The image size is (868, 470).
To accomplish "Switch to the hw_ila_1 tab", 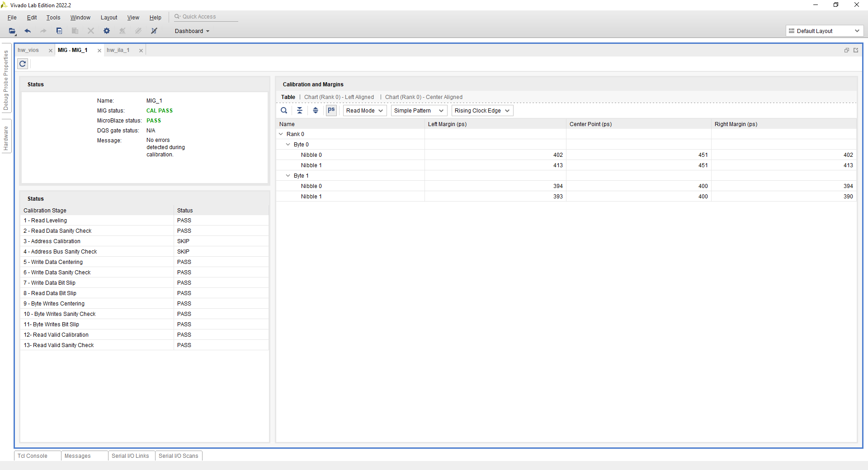I will point(118,50).
